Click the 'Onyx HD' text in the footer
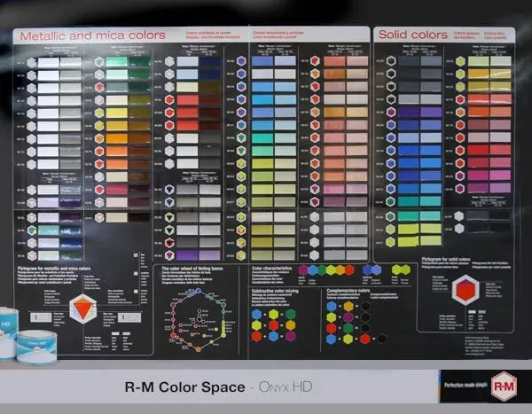This screenshot has width=532, height=414. pyautogui.click(x=286, y=387)
